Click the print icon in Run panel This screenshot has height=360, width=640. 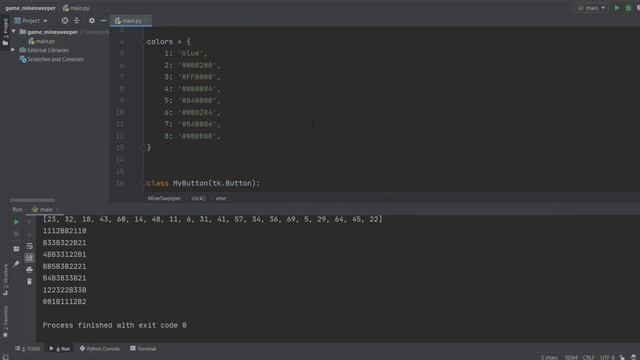[29, 269]
